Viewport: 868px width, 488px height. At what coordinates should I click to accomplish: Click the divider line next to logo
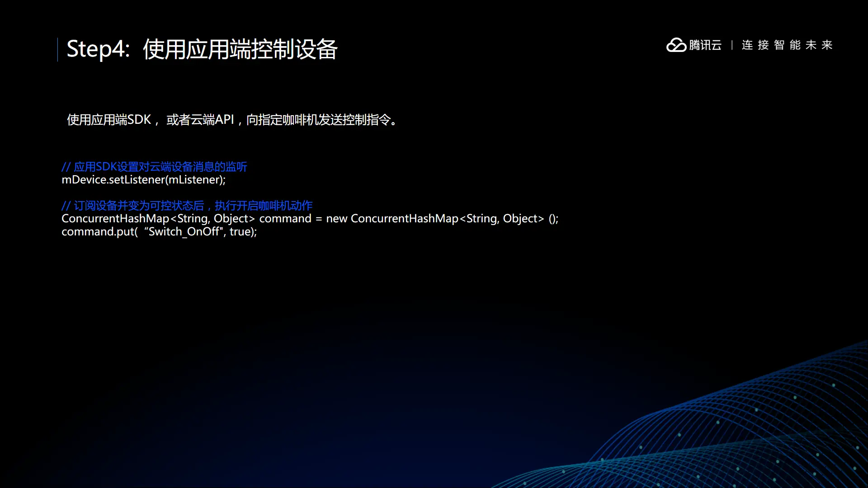pyautogui.click(x=732, y=45)
